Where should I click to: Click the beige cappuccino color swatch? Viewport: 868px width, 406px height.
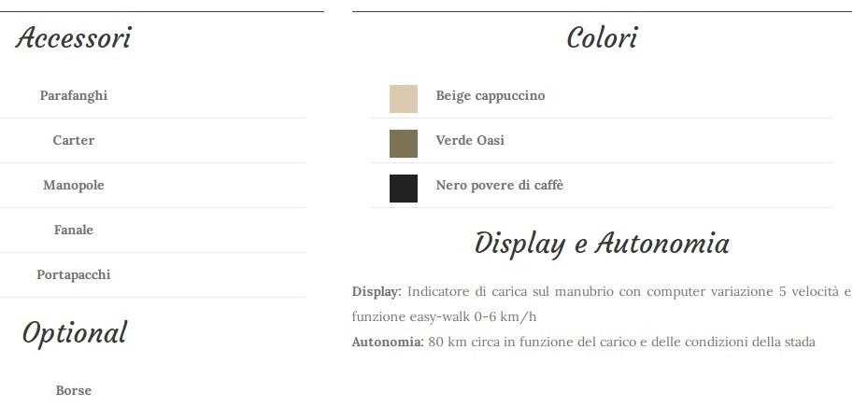pos(403,98)
